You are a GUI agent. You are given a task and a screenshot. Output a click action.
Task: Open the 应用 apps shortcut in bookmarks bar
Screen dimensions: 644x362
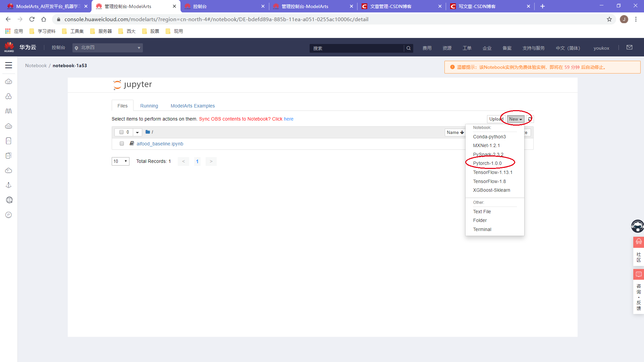click(x=14, y=31)
